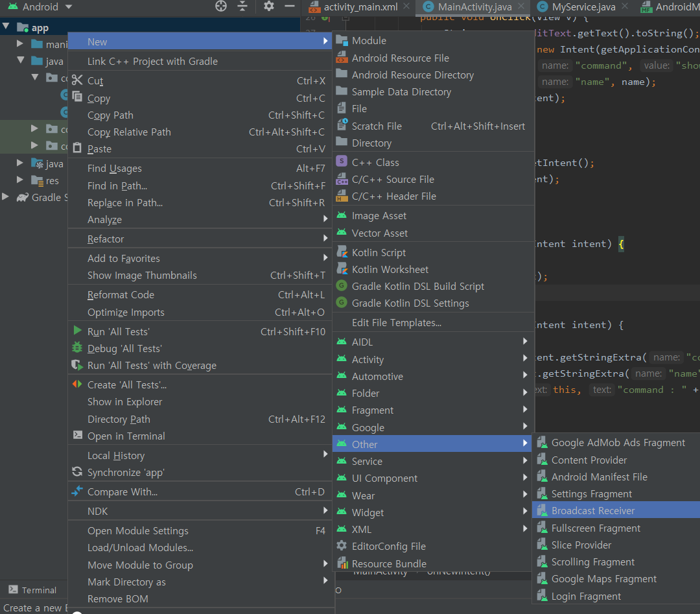Click the Scratch File icon

[342, 125]
